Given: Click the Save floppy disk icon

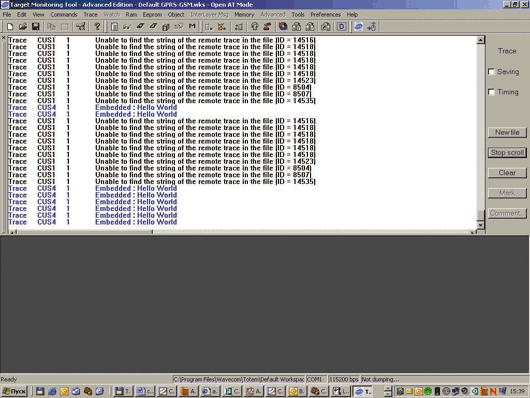Looking at the screenshot, I should tap(35, 26).
